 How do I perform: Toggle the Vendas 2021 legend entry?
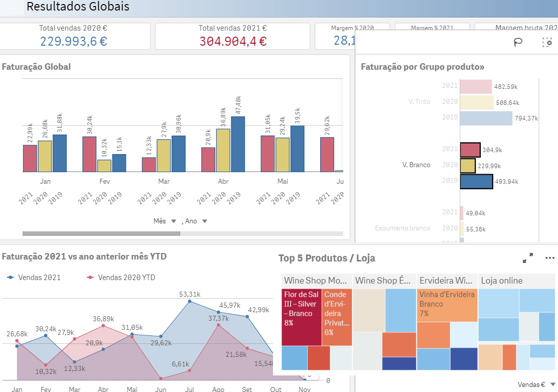(x=34, y=278)
